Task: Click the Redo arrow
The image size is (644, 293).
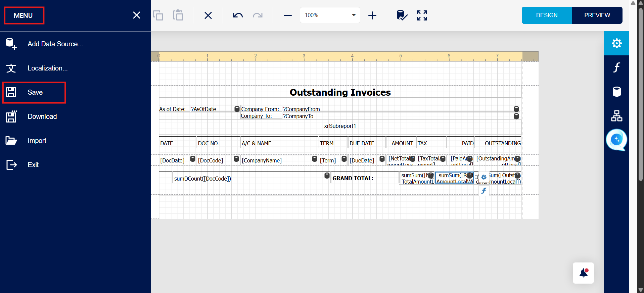Action: click(258, 15)
